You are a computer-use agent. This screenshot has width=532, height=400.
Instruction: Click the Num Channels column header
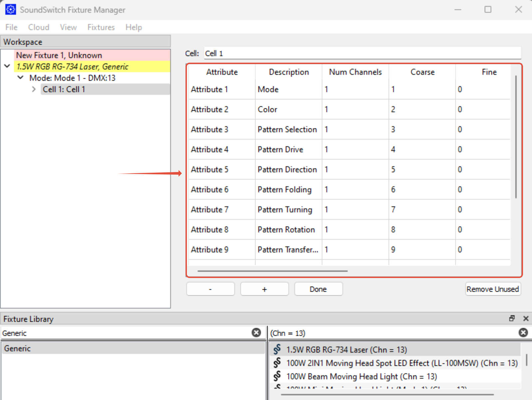[x=355, y=72]
